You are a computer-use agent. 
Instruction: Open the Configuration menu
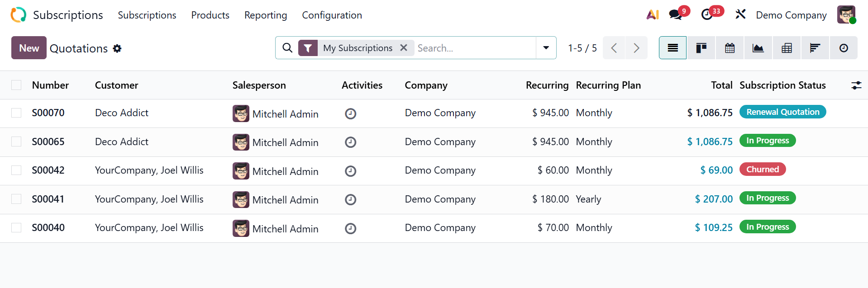[x=332, y=15]
